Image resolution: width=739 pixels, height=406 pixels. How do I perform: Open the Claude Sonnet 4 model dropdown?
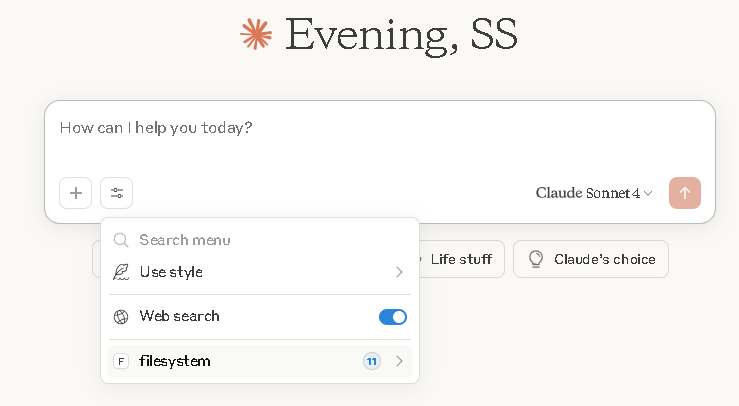594,193
